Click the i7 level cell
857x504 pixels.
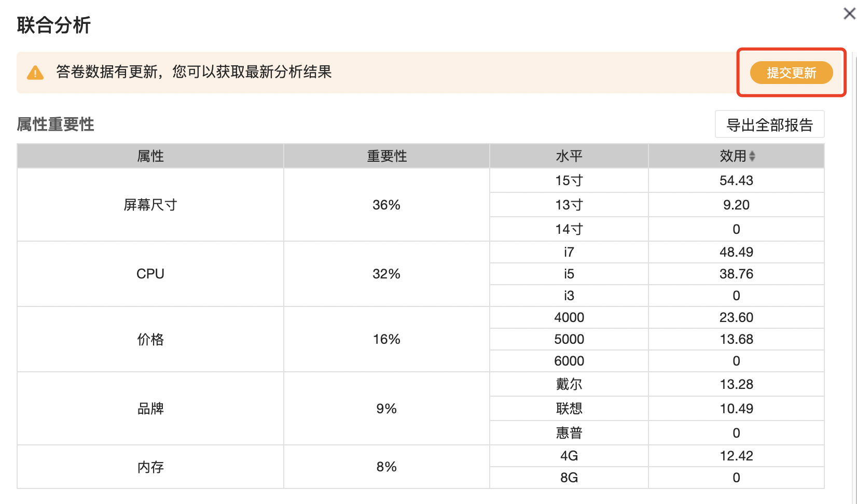coord(569,252)
